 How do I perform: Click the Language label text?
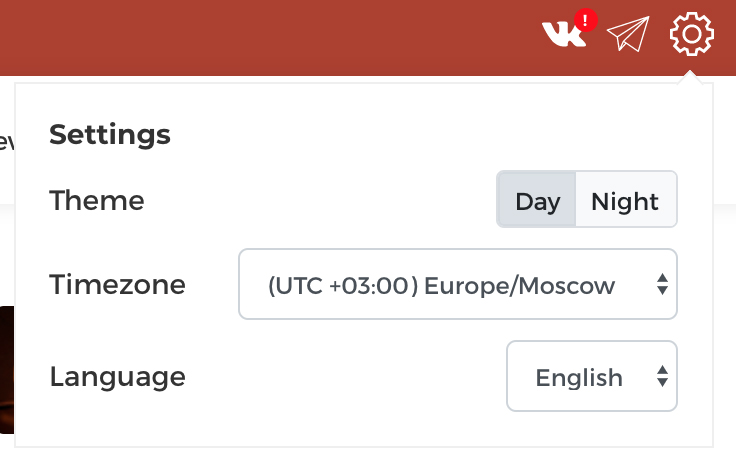point(117,377)
